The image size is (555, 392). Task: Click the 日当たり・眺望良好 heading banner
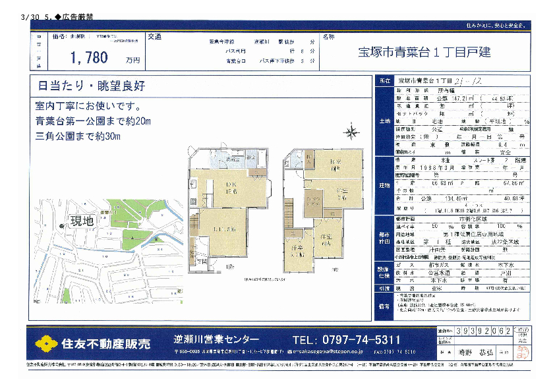point(91,86)
